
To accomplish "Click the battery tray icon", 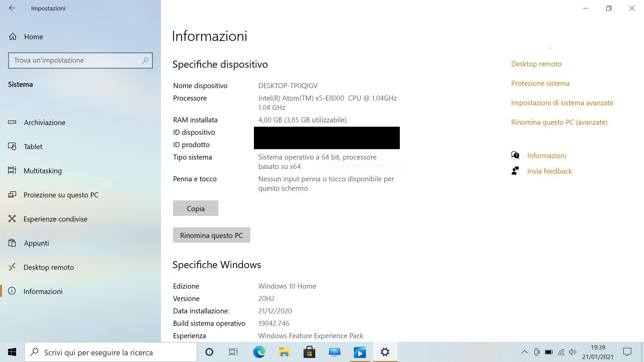I will [549, 352].
